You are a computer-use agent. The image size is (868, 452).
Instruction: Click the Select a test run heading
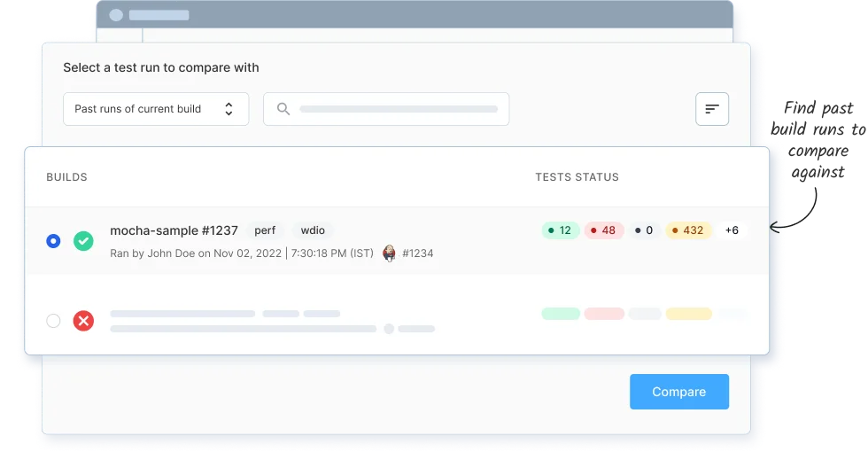(x=161, y=67)
